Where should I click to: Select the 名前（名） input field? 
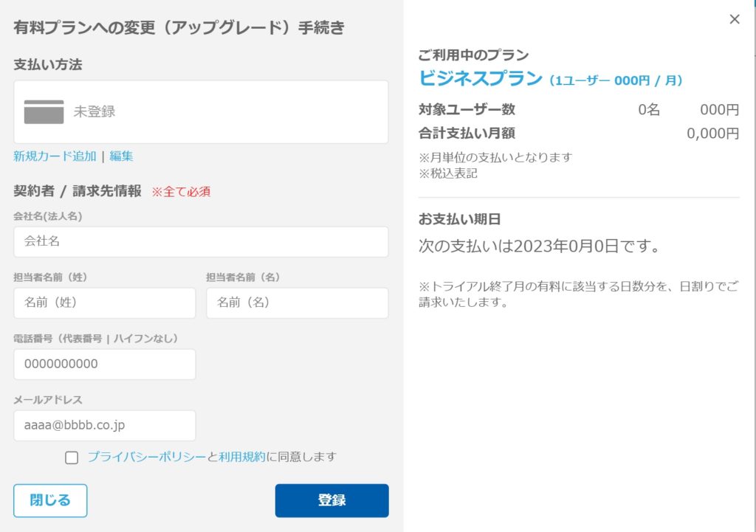coord(297,303)
